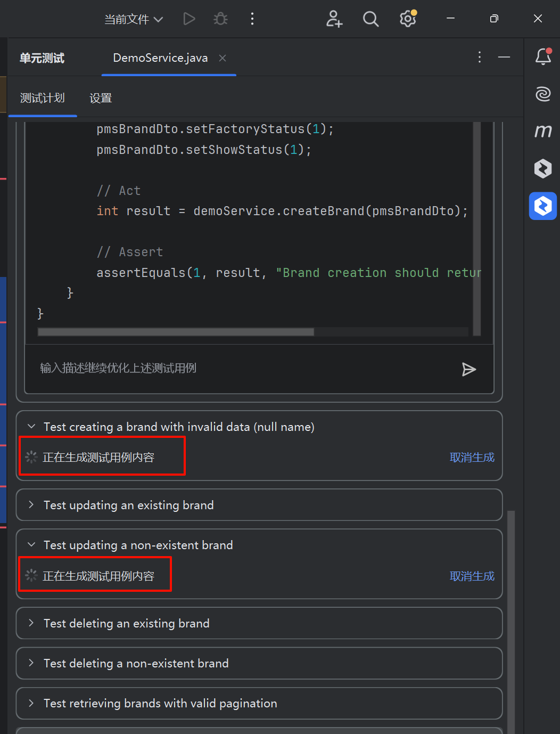
Task: Click the assertEquals line in the code
Action: point(289,273)
